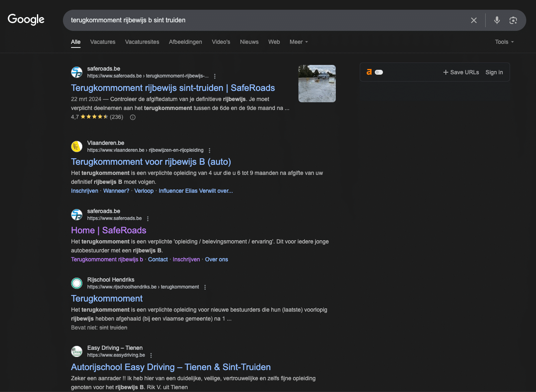This screenshot has width=536, height=392.
Task: Click the 'Over ons' sitelink
Action: [x=216, y=259]
